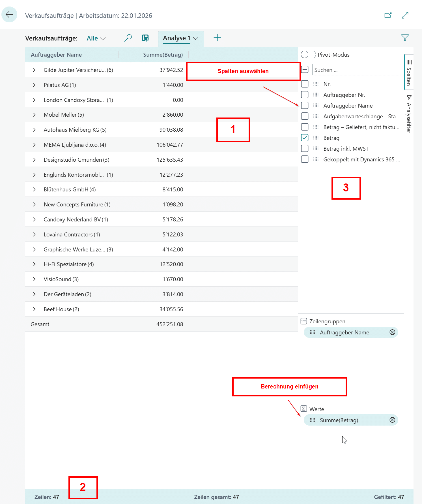Click the expand to full screen arrows icon
Viewport: 422px width, 504px height.
click(405, 15)
